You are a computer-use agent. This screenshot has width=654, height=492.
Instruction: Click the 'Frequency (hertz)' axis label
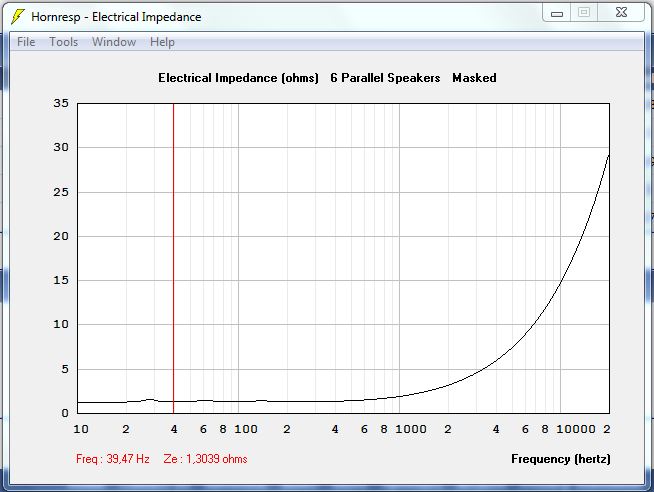pyautogui.click(x=561, y=459)
